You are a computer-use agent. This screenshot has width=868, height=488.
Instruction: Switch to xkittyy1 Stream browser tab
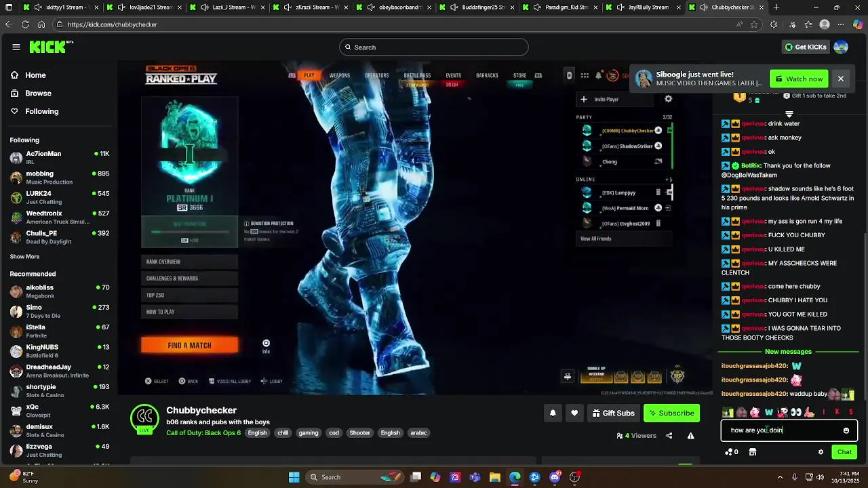pos(60,7)
